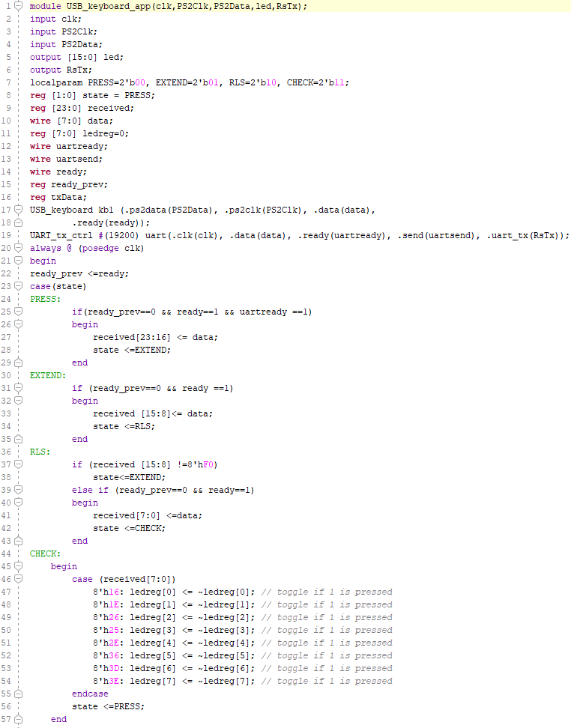Collapse the USB_keyboard kb1 instantiation fold

(19, 210)
